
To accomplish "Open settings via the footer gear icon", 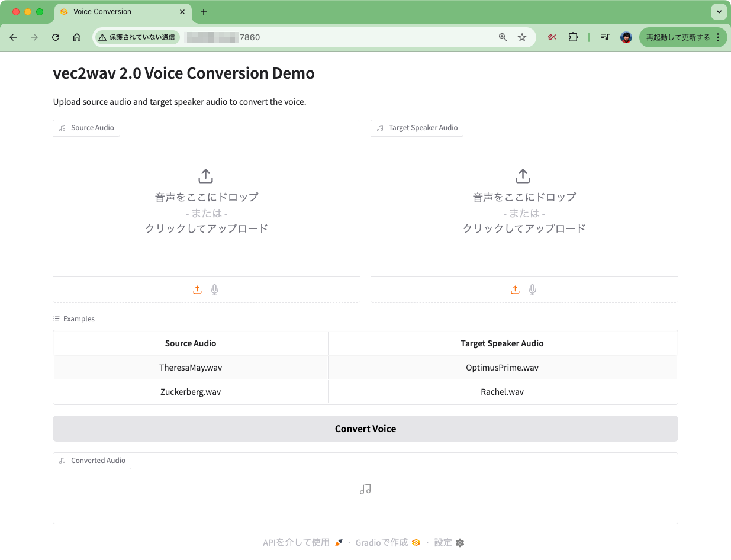I will coord(459,542).
